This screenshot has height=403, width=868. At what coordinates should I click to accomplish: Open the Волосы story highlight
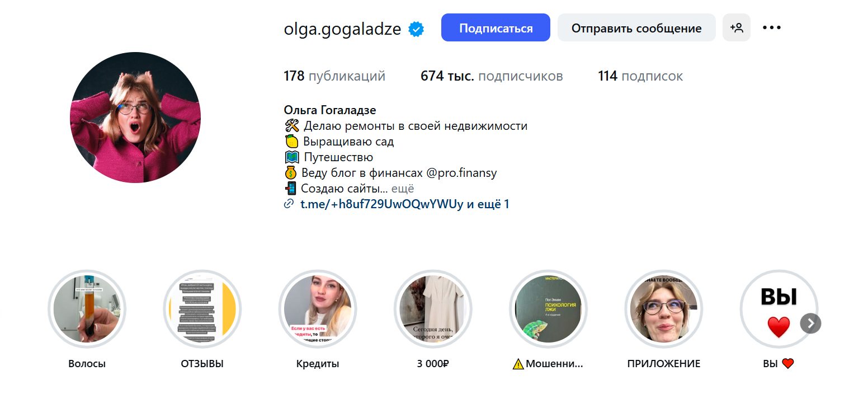pyautogui.click(x=87, y=309)
